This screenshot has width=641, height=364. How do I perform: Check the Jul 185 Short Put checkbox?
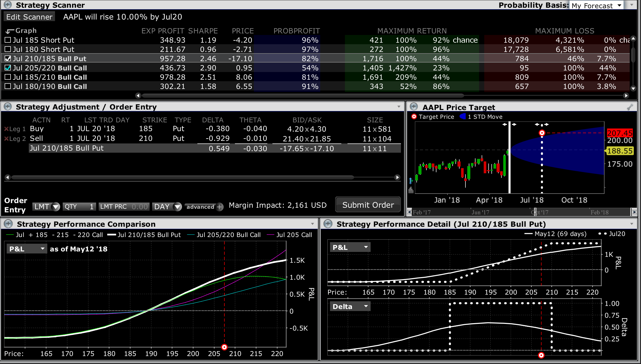point(8,40)
